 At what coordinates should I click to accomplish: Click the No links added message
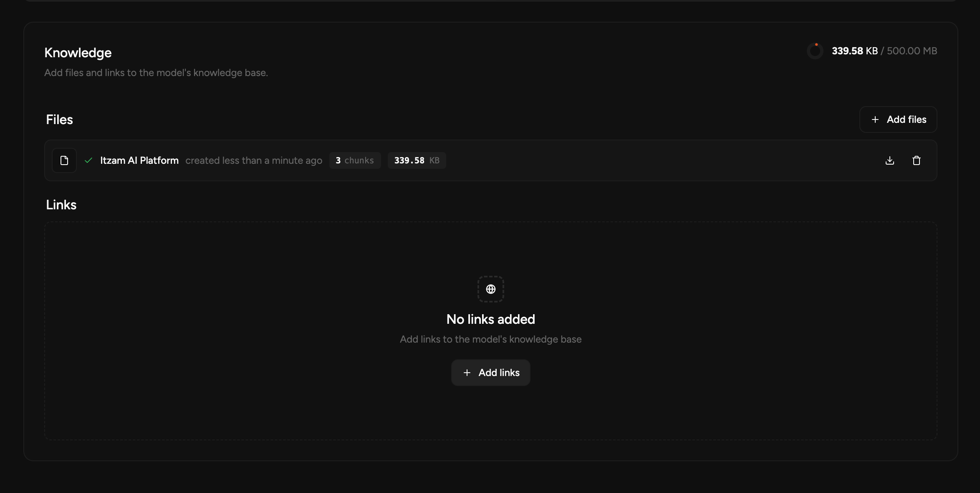[x=490, y=319]
